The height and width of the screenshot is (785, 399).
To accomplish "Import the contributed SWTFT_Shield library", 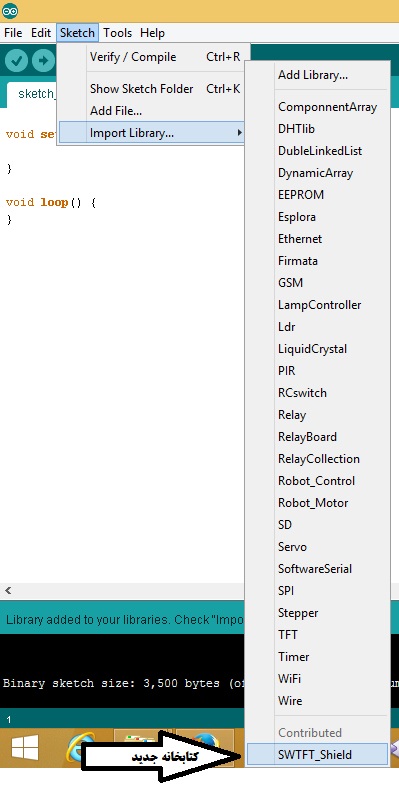I will [317, 755].
